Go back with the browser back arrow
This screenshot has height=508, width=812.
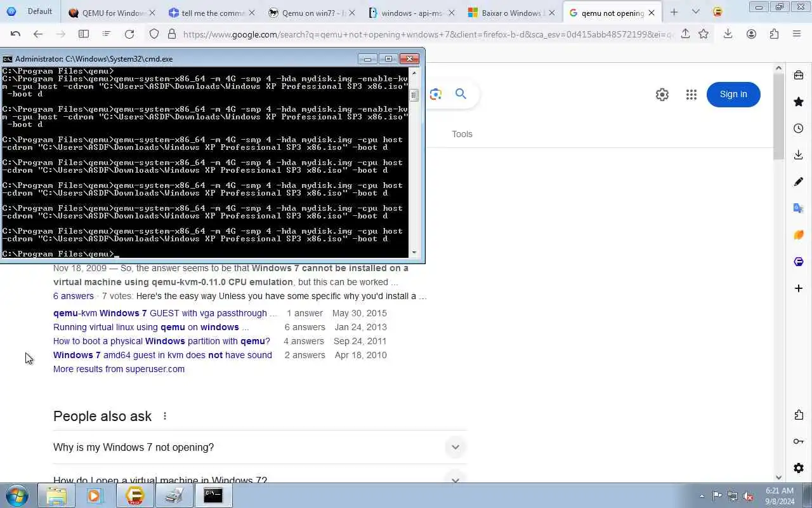coord(38,34)
